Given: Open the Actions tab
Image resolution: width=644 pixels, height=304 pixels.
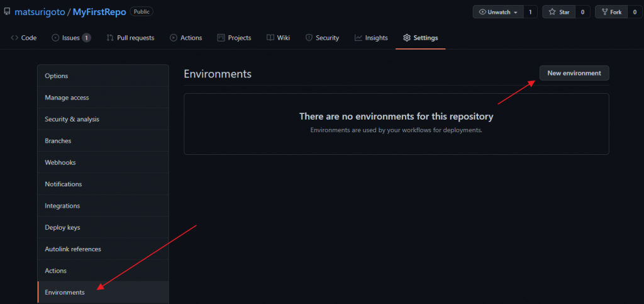Looking at the screenshot, I should [186, 38].
